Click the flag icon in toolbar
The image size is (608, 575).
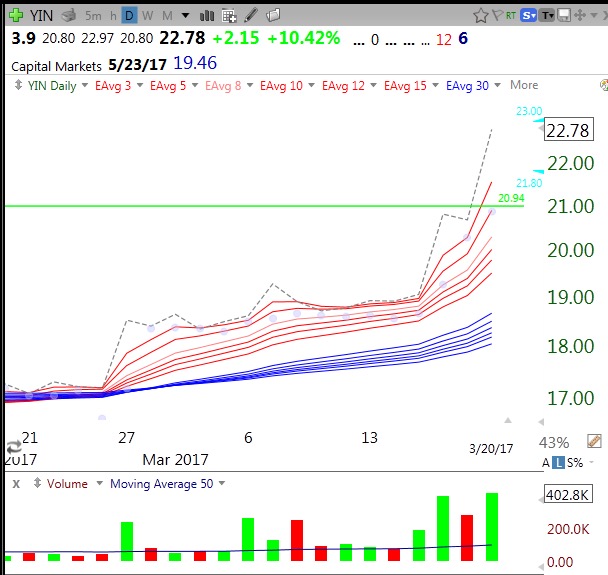point(497,16)
